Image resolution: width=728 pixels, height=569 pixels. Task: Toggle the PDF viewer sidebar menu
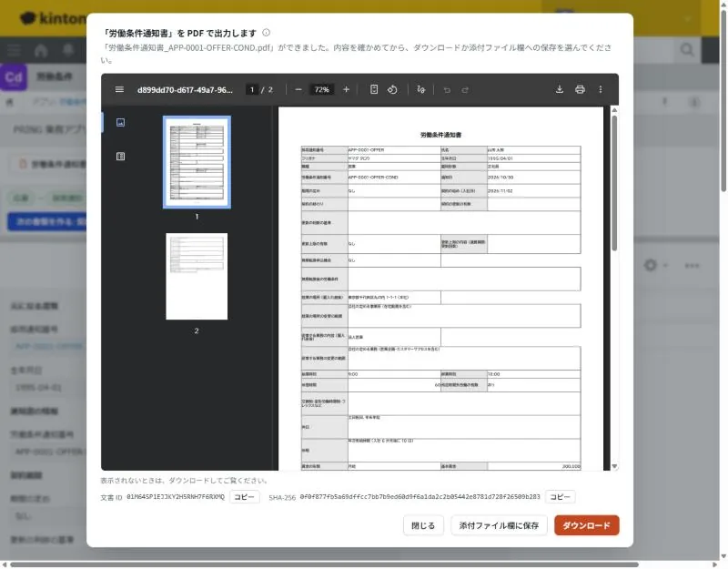119,89
